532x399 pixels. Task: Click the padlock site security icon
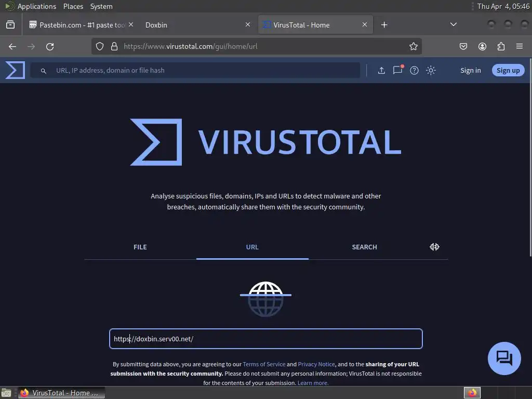pos(114,46)
